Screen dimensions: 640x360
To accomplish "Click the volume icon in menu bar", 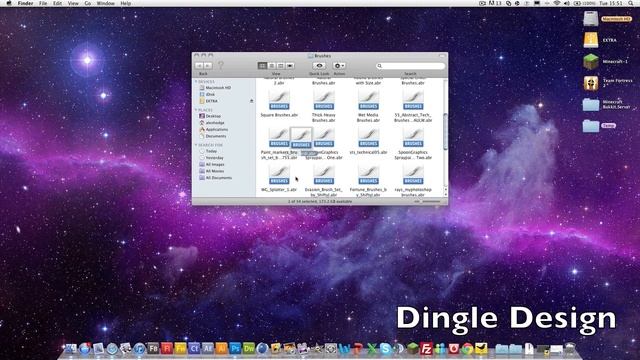I will pos(567,3).
